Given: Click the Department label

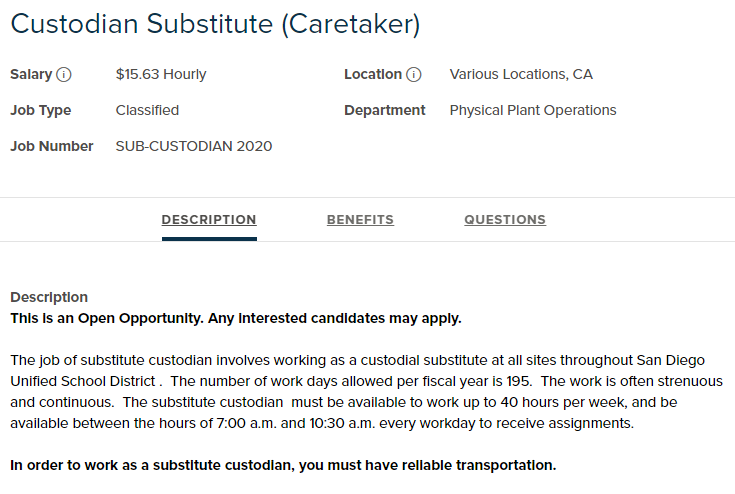Looking at the screenshot, I should [x=385, y=111].
